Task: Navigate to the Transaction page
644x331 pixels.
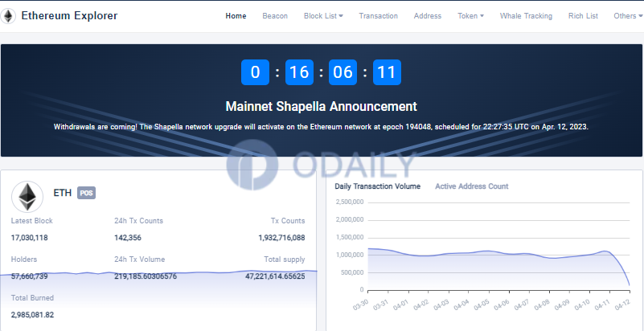Action: tap(378, 16)
